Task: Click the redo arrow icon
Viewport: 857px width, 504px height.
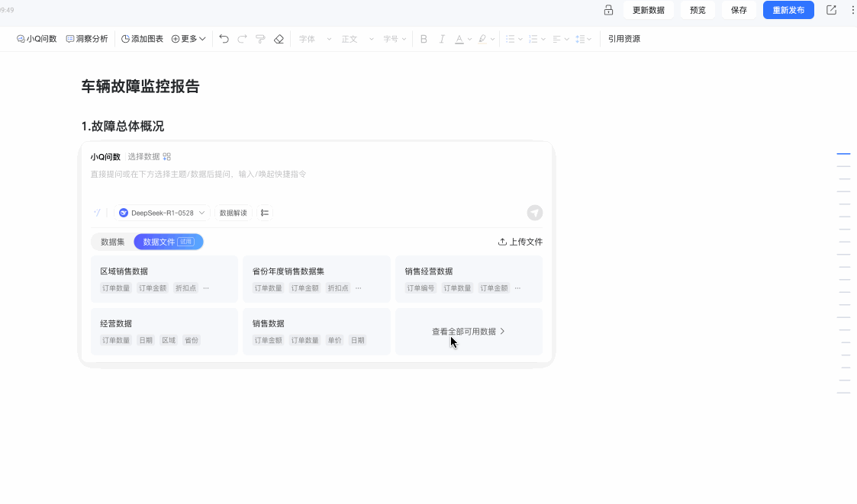Action: point(242,39)
